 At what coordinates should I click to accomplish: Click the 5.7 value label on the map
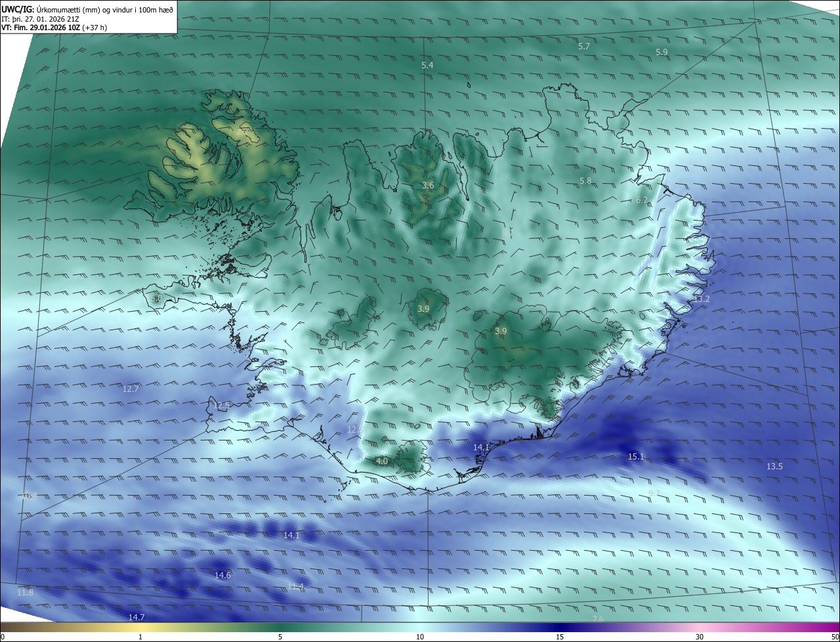tap(584, 47)
